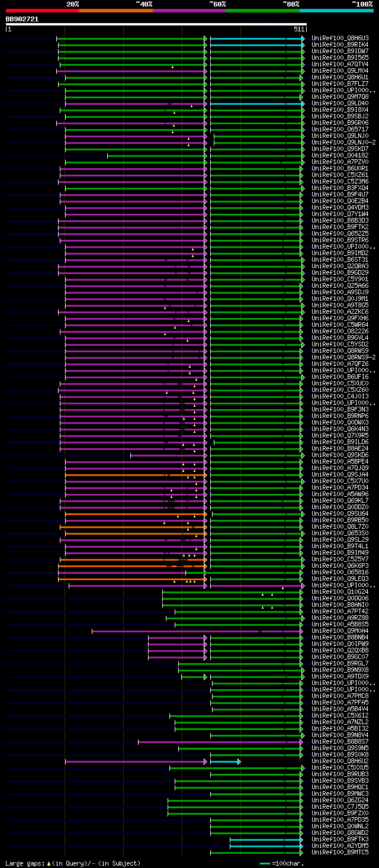Click UniRef100_B8B8S7 hit label
Image resolution: width=379 pixels, height=868 pixels.
tap(340, 741)
